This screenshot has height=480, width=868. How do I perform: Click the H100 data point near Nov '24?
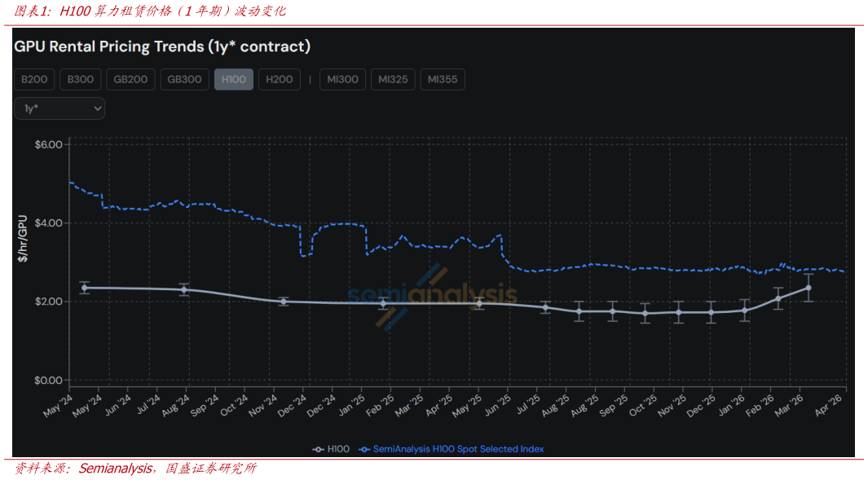click(x=284, y=302)
